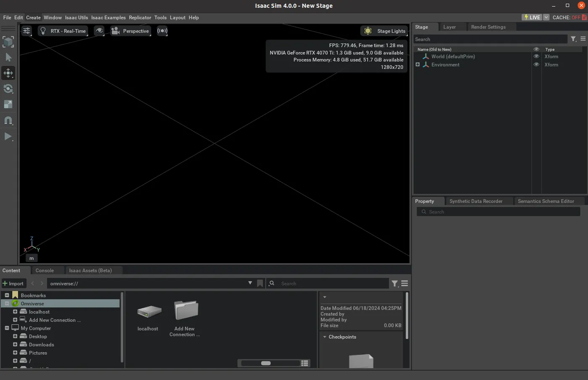Switch to list view with the grid toggle icon
Screen dimensions: 588x380
pyautogui.click(x=305, y=363)
